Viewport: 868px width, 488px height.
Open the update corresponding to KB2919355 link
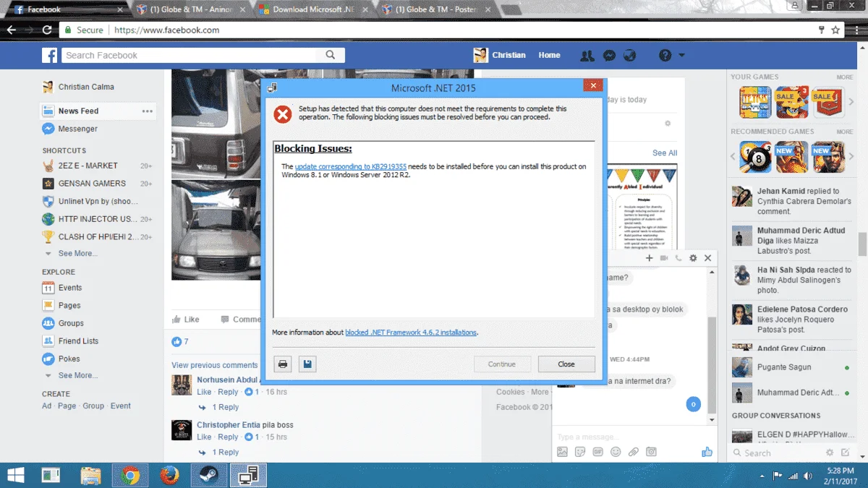351,167
